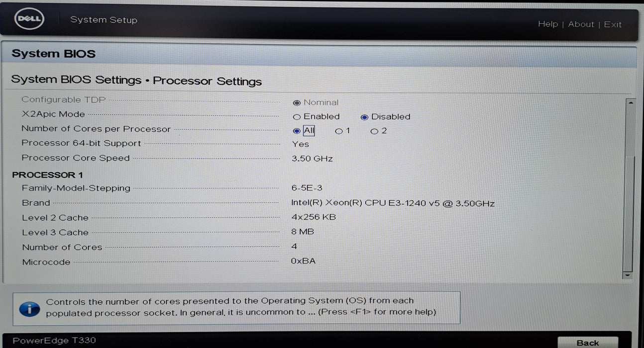Click the Number of Cores label under Processor 1
The width and height of the screenshot is (644, 348).
coord(62,247)
